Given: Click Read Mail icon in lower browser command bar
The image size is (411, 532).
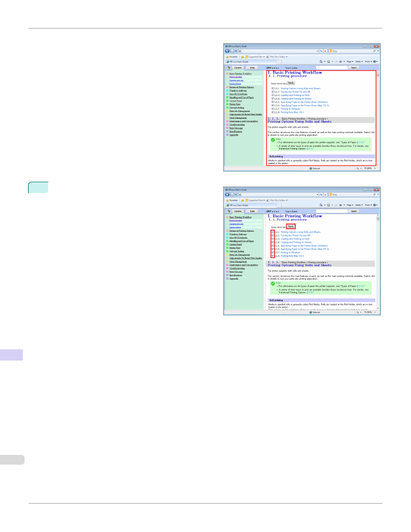Looking at the screenshot, I should point(336,205).
